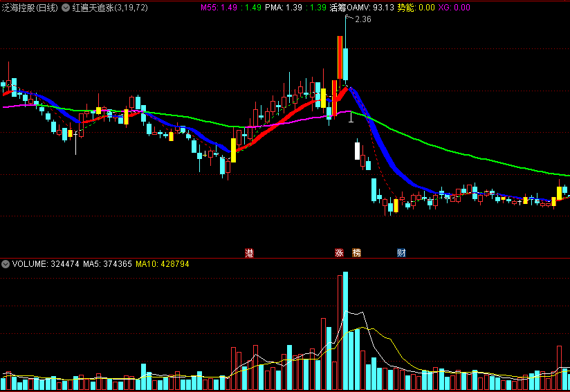Click the 活筹OAMV: 93.13 value

[x=362, y=8]
